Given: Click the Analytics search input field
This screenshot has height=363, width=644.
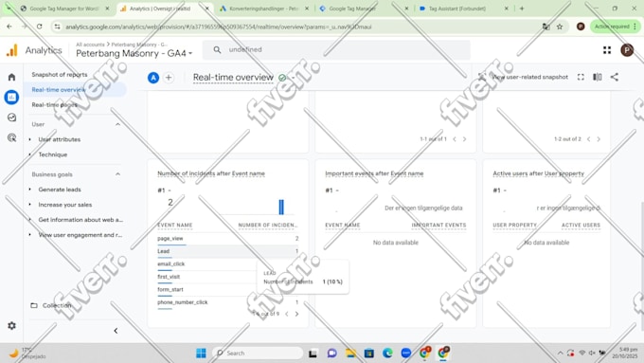Looking at the screenshot, I should pyautogui.click(x=337, y=49).
